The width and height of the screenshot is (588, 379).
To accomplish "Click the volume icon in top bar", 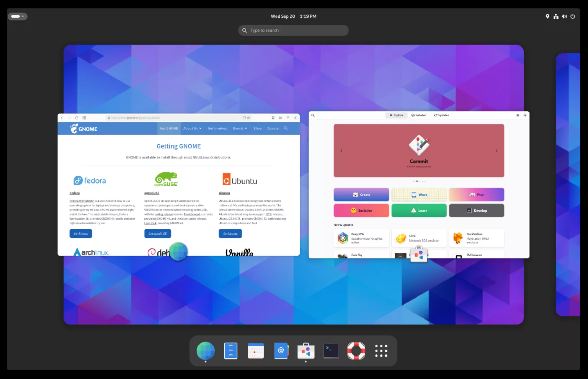I will [x=564, y=16].
